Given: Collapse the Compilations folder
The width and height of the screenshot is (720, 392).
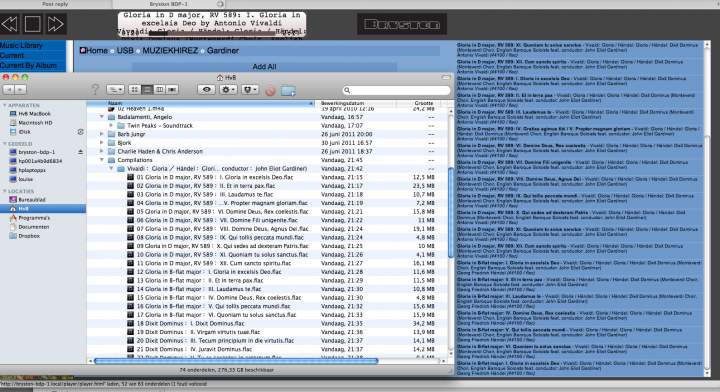Looking at the screenshot, I should 101,160.
